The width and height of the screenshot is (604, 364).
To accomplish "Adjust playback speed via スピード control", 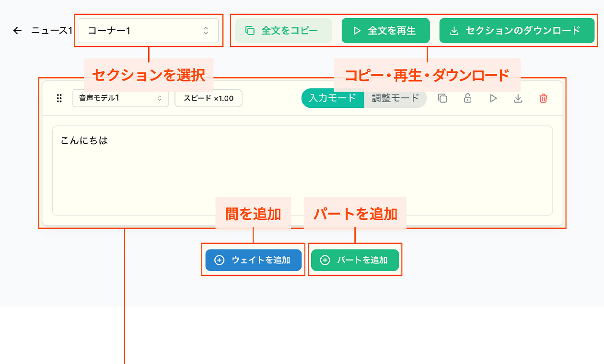I will (x=208, y=98).
